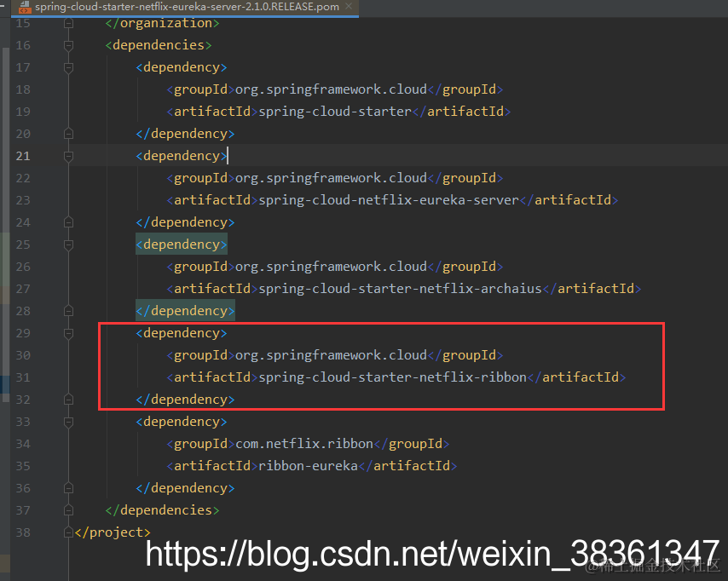The image size is (728, 581).
Task: Click the pom file icon in the tab
Action: click(x=25, y=7)
